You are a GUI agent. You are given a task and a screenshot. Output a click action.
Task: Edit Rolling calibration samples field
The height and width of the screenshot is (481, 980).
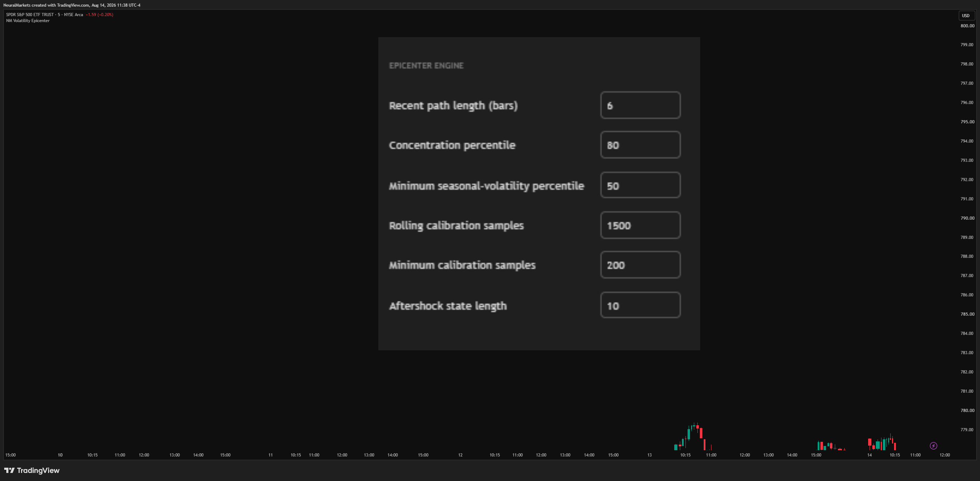coord(640,225)
